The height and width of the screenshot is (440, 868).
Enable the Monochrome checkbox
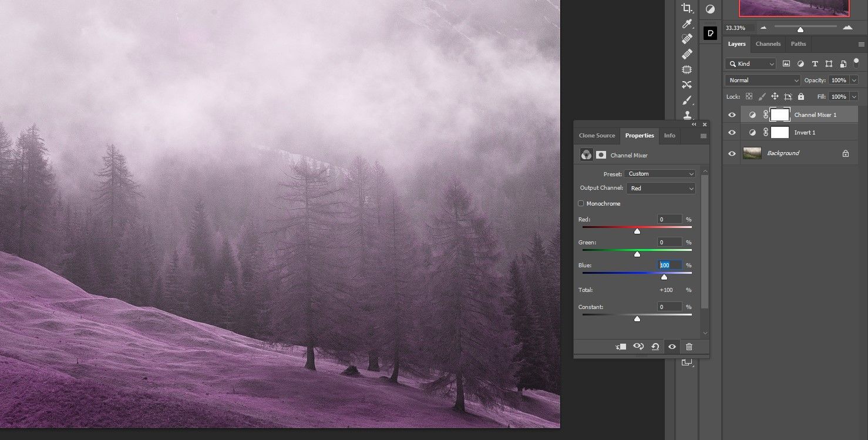581,203
